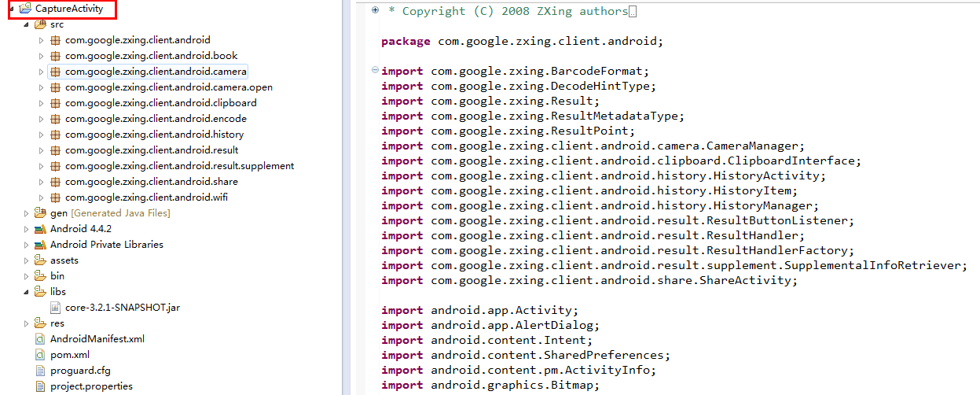Click the android.encode package icon
The image size is (980, 395).
point(55,119)
